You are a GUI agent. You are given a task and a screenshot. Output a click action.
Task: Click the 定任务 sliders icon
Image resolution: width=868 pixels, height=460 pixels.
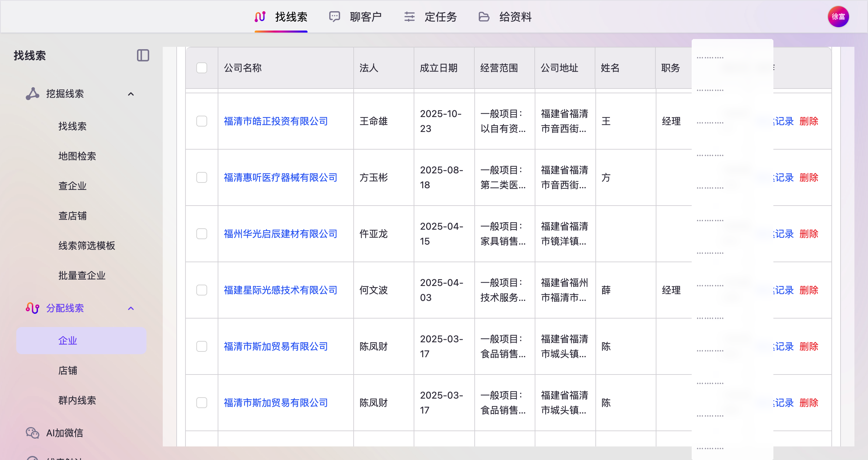409,17
